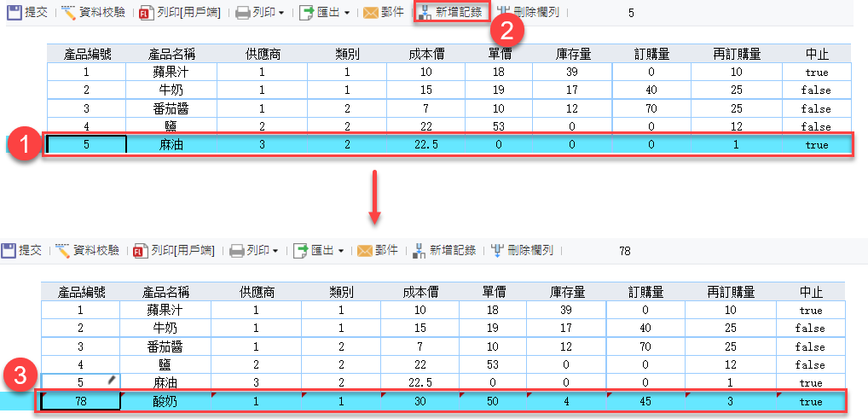Click the 中止 header in the lower table
Image resolution: width=868 pixels, height=419 pixels.
(x=810, y=292)
